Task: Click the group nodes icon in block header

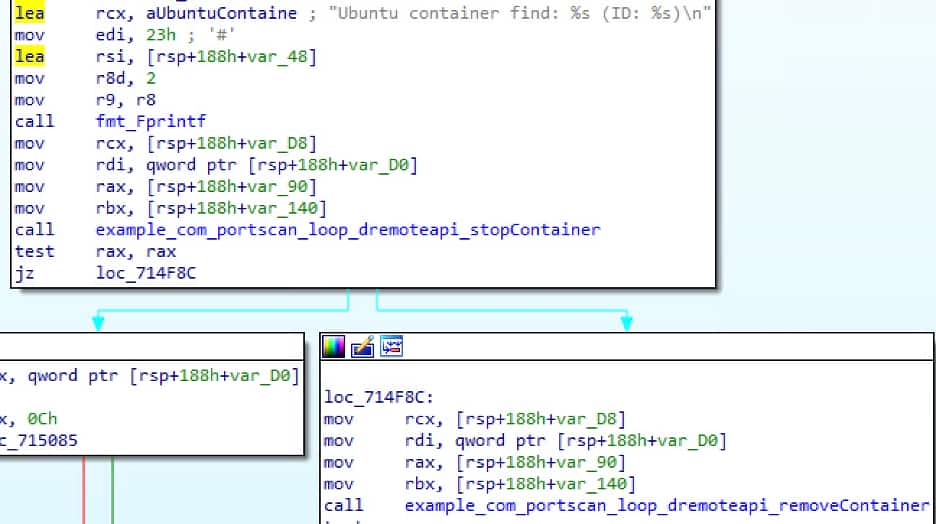Action: pos(390,347)
